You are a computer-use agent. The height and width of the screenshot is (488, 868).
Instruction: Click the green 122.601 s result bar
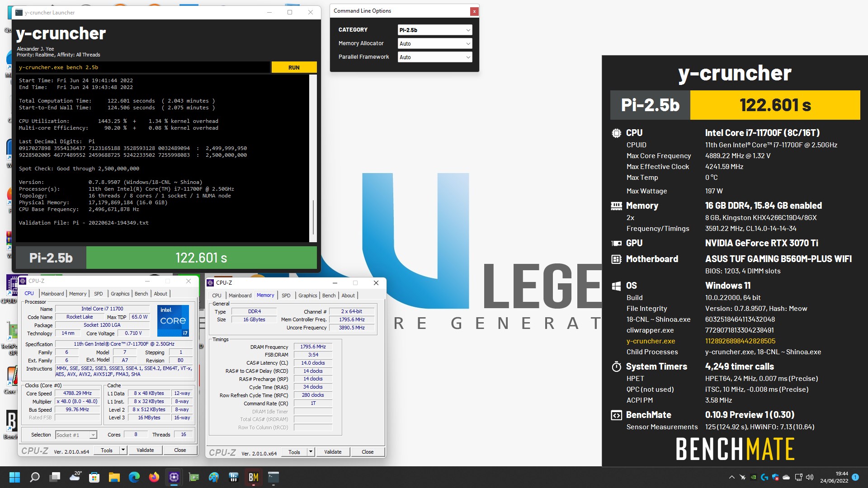[x=201, y=258]
